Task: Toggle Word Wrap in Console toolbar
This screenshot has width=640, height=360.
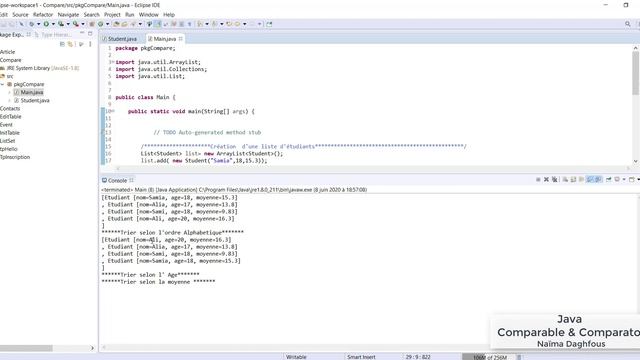Action: pos(581,180)
